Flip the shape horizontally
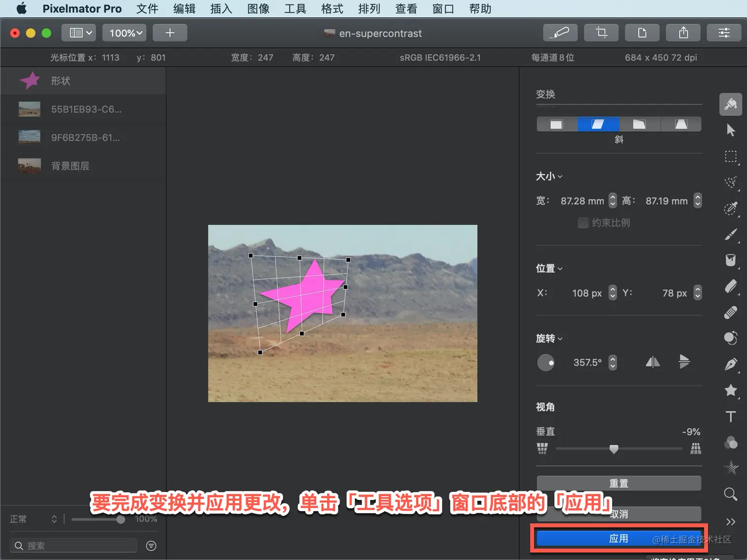The image size is (747, 560). click(653, 362)
